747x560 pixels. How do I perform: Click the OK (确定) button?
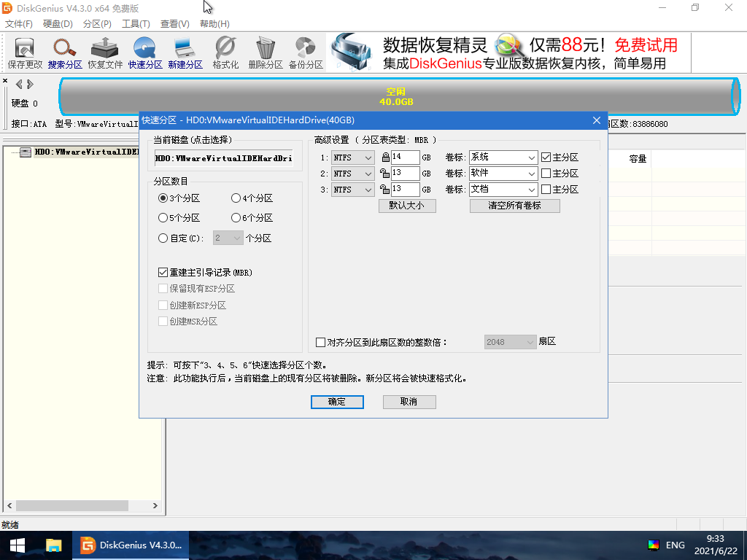coord(337,402)
